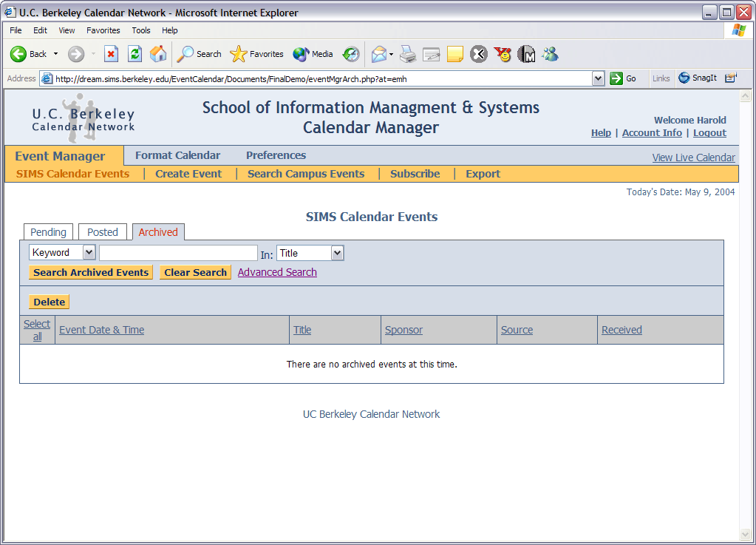756x545 pixels.
Task: Sort by Title column header
Action: (x=302, y=330)
